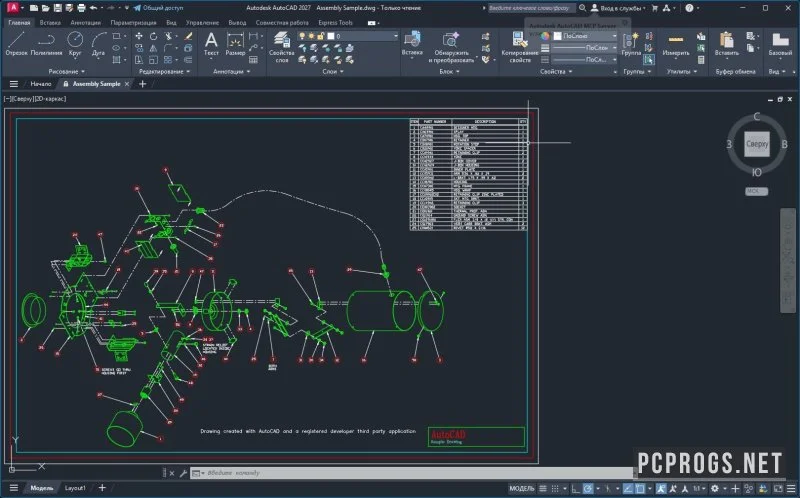Open the layer selection dropdown showing 0
This screenshot has height=498, width=800.
(348, 36)
